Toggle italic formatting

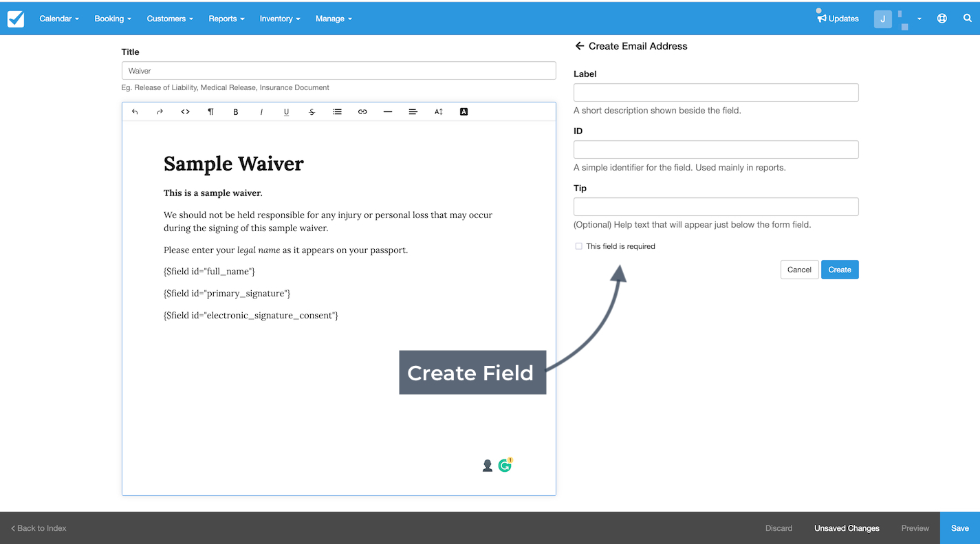[261, 111]
